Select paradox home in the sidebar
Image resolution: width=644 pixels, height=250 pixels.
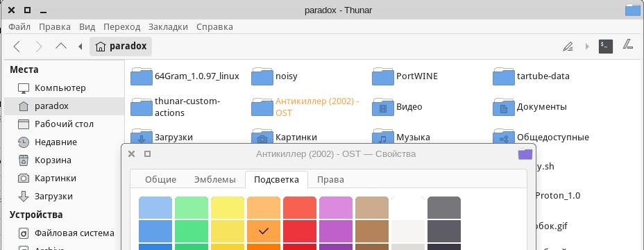coord(65,106)
